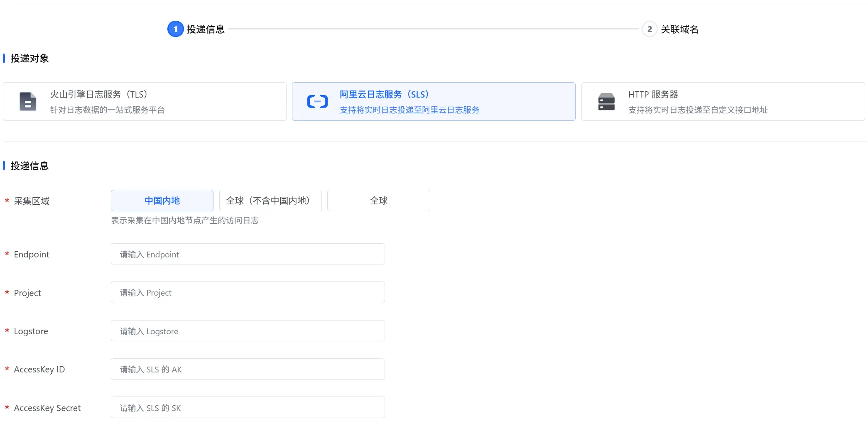This screenshot has height=421, width=868.
Task: Click the 采集区域 field label
Action: [x=32, y=201]
